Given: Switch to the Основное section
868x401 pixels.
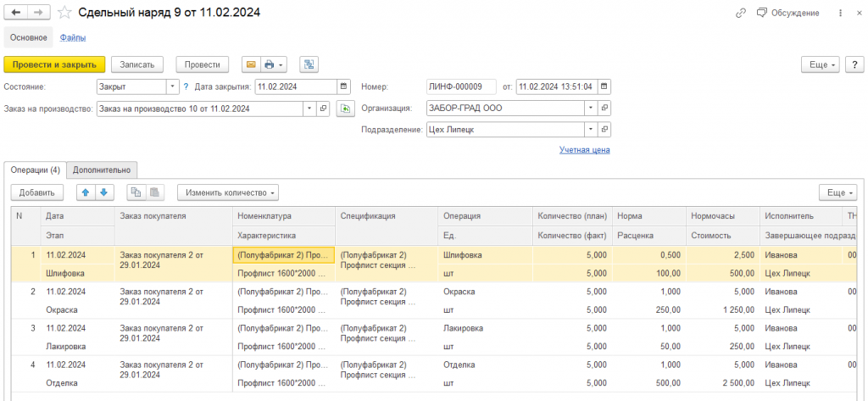Looking at the screenshot, I should click(29, 37).
